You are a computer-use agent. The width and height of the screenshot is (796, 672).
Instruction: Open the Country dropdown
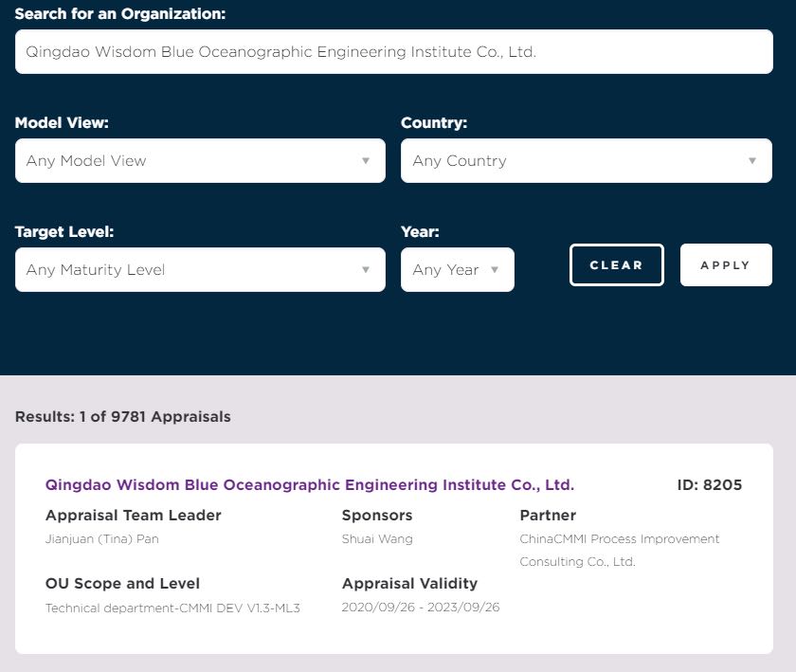[x=587, y=160]
